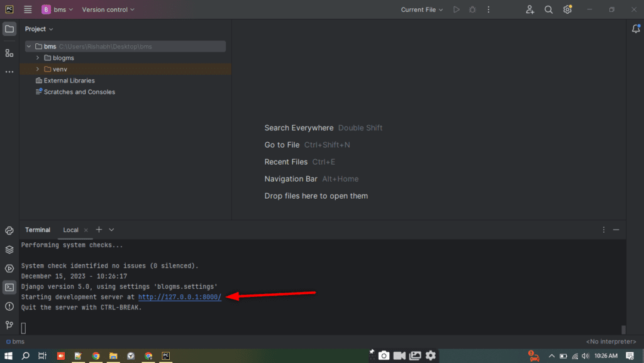Open Code With Me add-user icon
644x363 pixels.
coord(530,9)
